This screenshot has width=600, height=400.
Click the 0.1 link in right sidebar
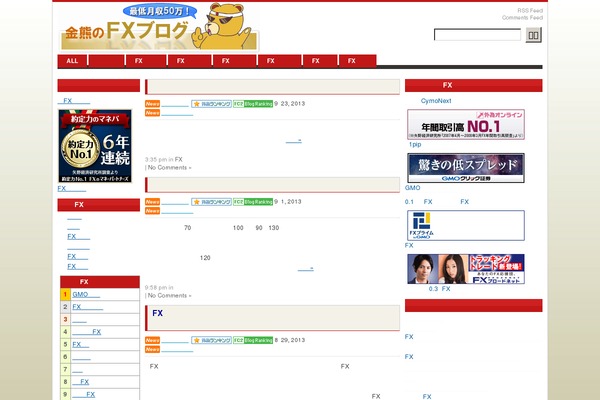(409, 202)
